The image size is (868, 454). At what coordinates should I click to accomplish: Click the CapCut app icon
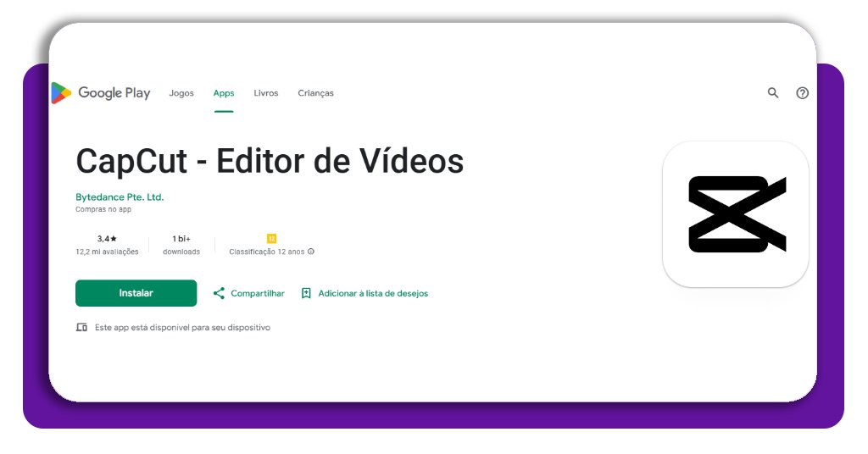point(735,214)
